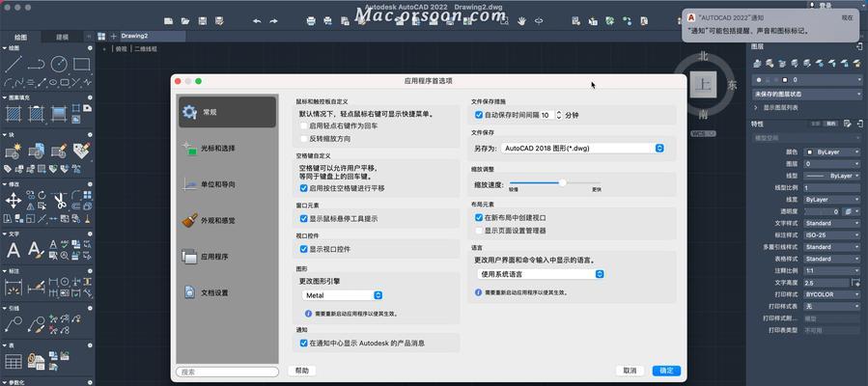The image size is (868, 386).
Task: Select the Polyline tool
Action: (36, 64)
